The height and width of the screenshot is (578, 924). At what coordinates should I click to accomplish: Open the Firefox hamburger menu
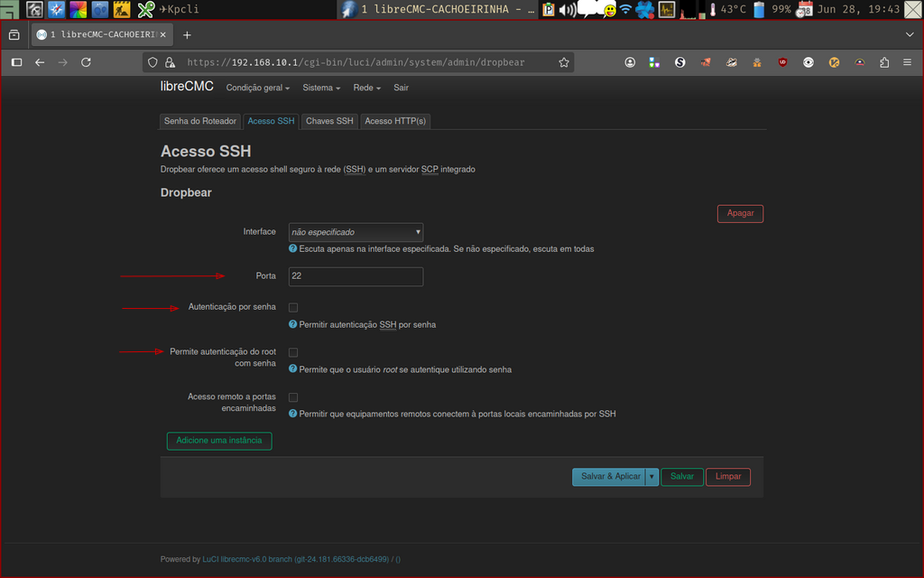click(908, 62)
